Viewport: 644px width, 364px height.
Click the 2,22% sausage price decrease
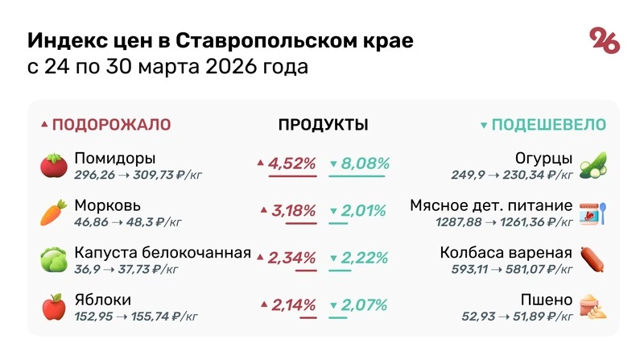359,259
